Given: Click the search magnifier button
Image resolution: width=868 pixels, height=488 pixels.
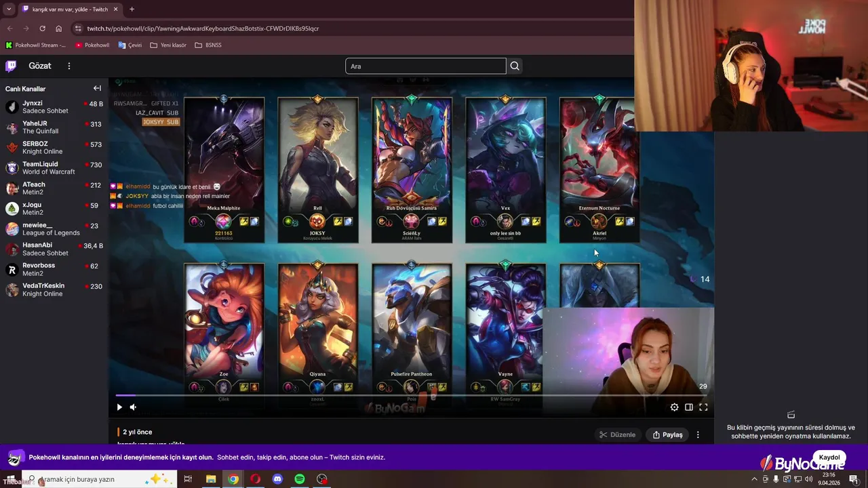Looking at the screenshot, I should tap(515, 66).
